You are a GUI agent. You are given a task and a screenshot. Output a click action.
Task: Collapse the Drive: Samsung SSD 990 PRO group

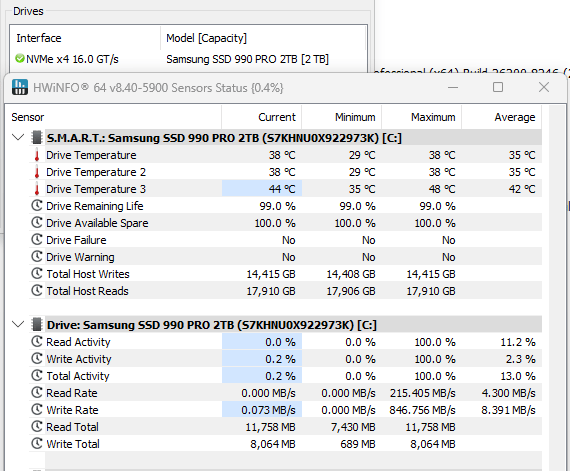pyautogui.click(x=18, y=324)
